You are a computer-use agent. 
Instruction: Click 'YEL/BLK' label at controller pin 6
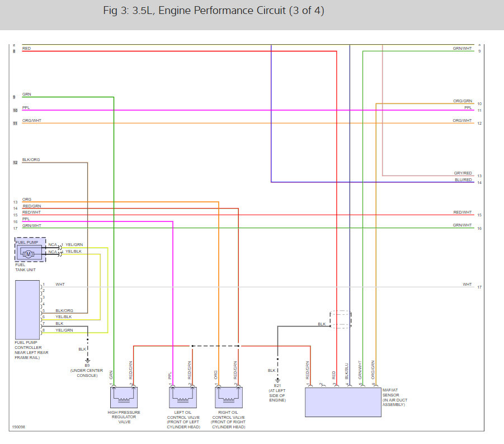pyautogui.click(x=64, y=317)
